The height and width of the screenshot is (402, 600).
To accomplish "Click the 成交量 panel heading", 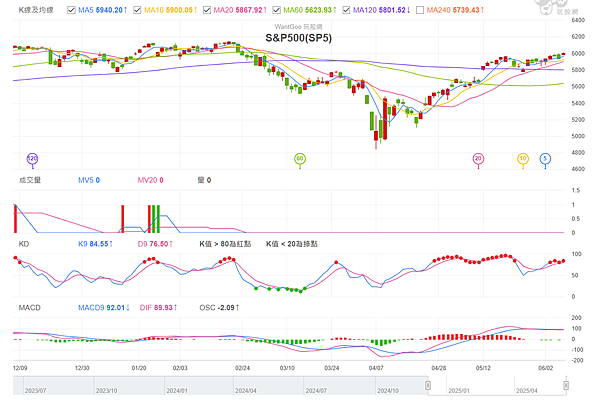I will coord(29,180).
